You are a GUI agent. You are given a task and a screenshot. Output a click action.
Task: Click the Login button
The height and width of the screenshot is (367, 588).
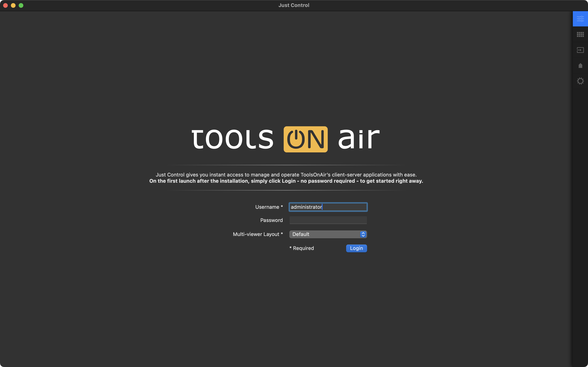pos(356,248)
